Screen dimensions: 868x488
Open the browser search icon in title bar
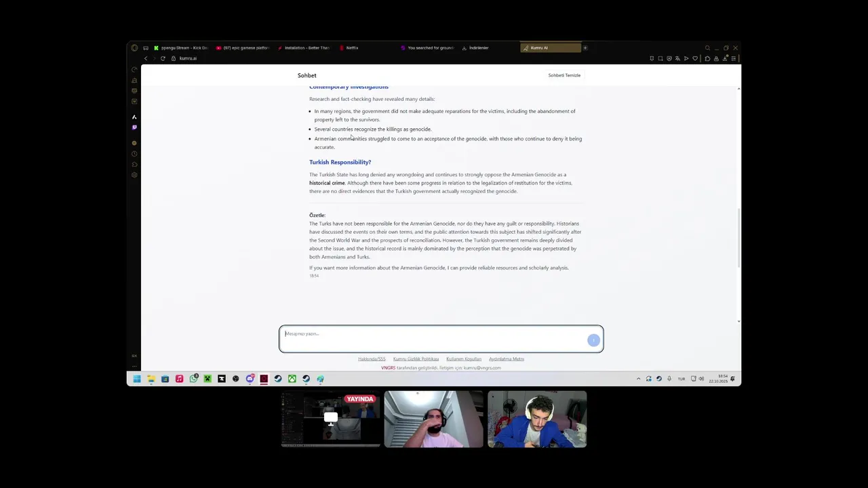click(707, 48)
